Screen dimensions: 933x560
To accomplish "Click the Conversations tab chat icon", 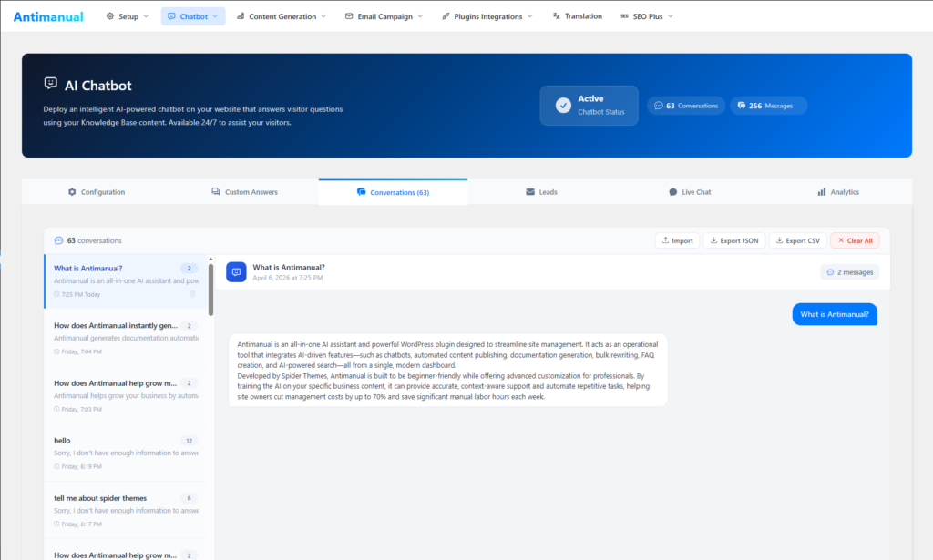I will [361, 192].
